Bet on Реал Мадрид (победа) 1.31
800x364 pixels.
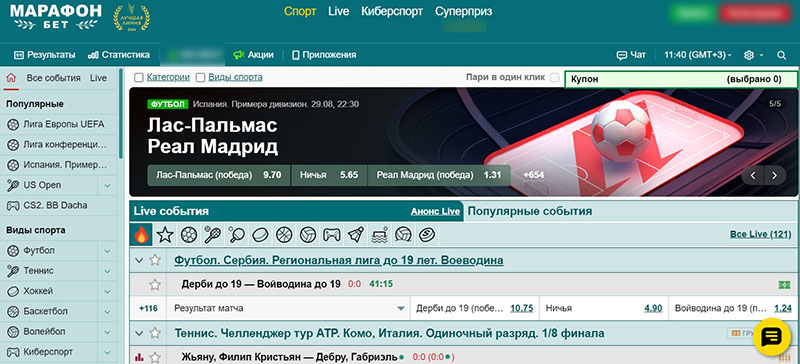[x=439, y=175]
